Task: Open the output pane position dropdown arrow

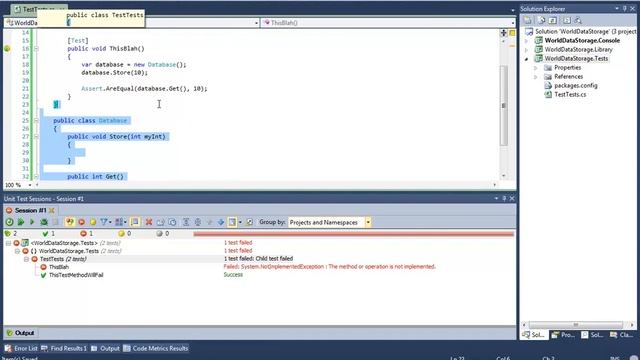Action: click(x=240, y=222)
